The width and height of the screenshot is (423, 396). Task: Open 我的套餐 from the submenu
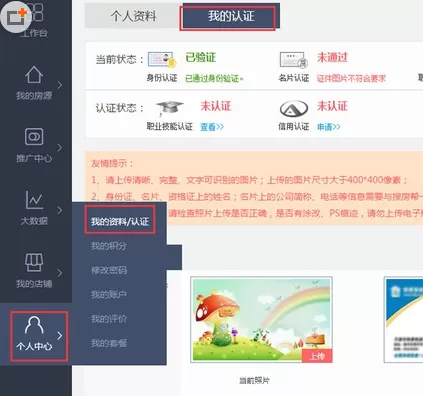[x=109, y=343]
